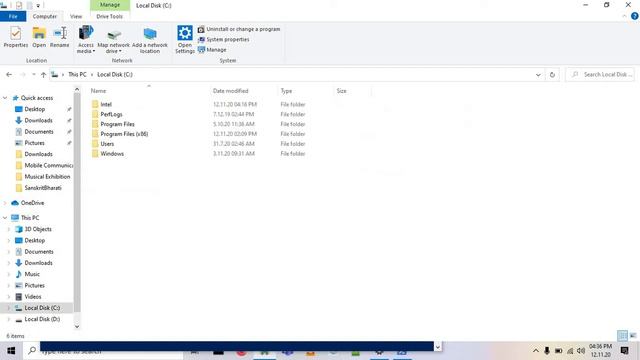
Task: Collapse the This PC node
Action: [5, 218]
